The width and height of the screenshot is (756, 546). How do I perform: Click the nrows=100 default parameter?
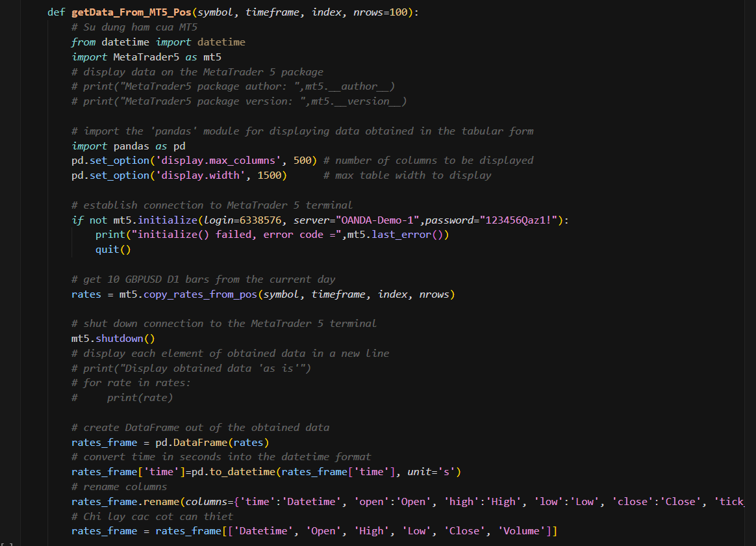tap(382, 12)
